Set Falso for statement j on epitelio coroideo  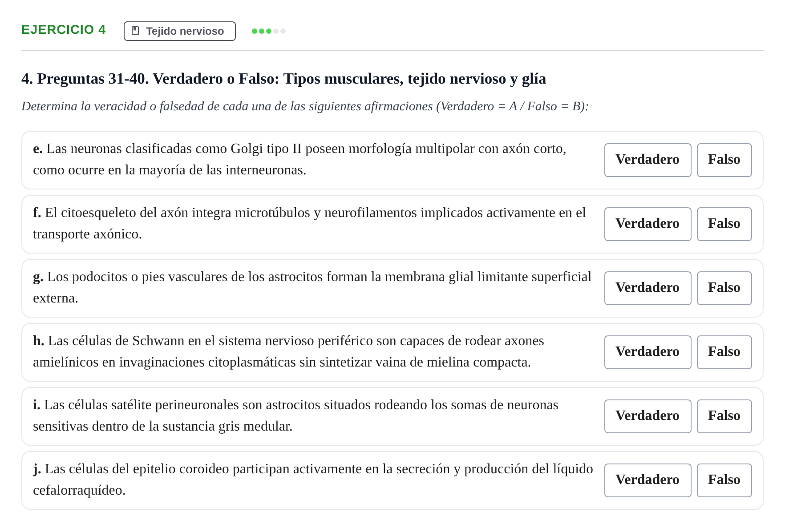click(724, 480)
